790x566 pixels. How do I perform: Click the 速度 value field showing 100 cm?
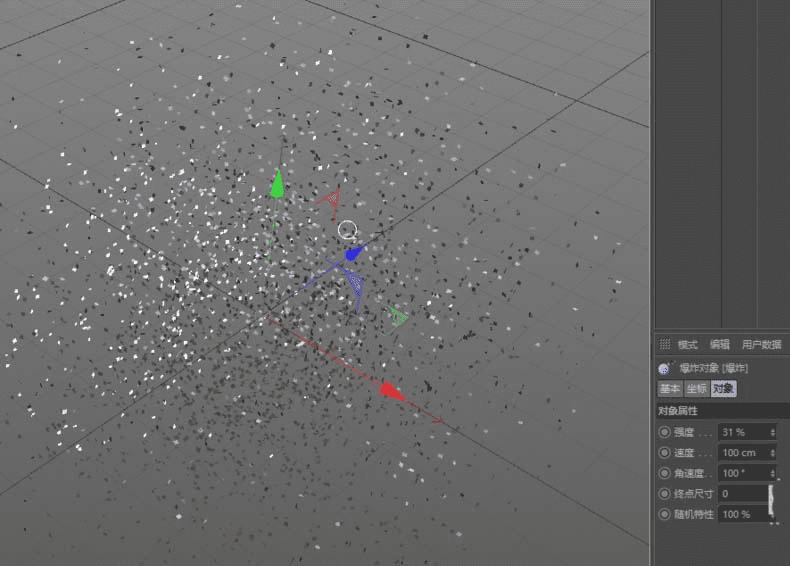click(747, 453)
